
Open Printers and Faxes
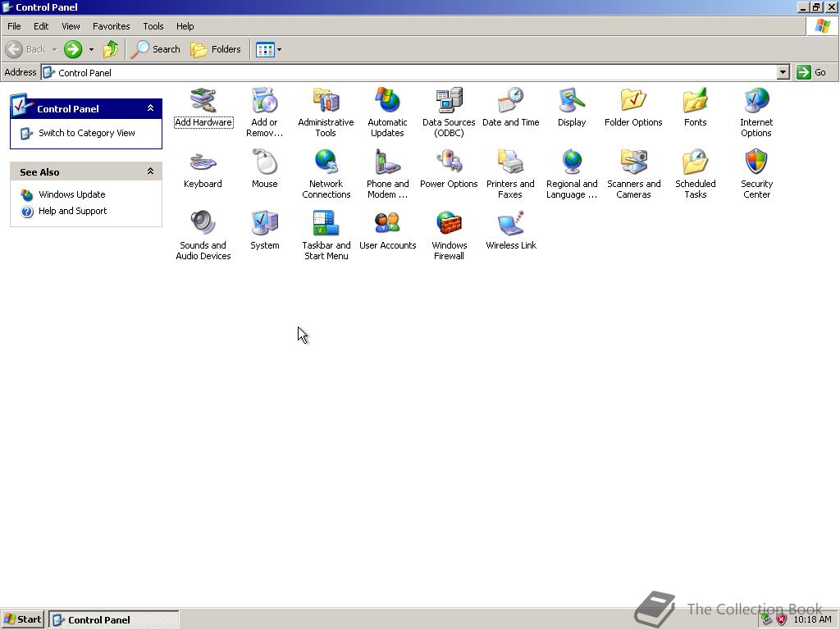[x=510, y=174]
